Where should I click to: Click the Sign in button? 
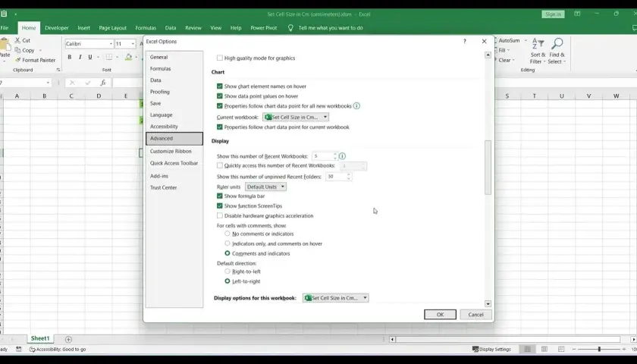(553, 14)
